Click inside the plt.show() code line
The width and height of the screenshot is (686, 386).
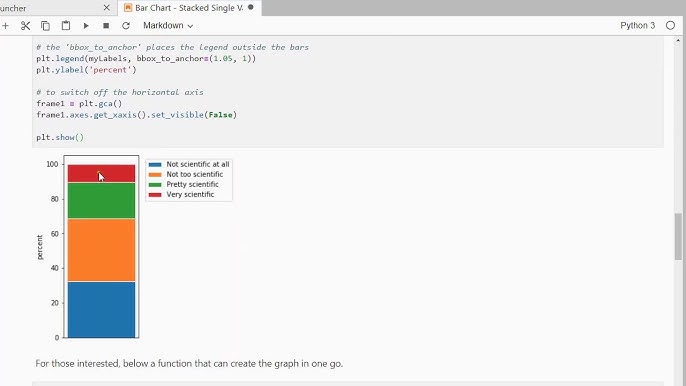(60, 137)
